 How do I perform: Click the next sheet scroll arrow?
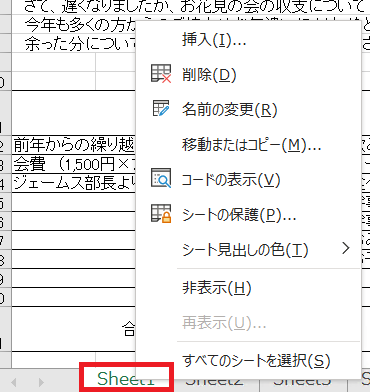41,382
